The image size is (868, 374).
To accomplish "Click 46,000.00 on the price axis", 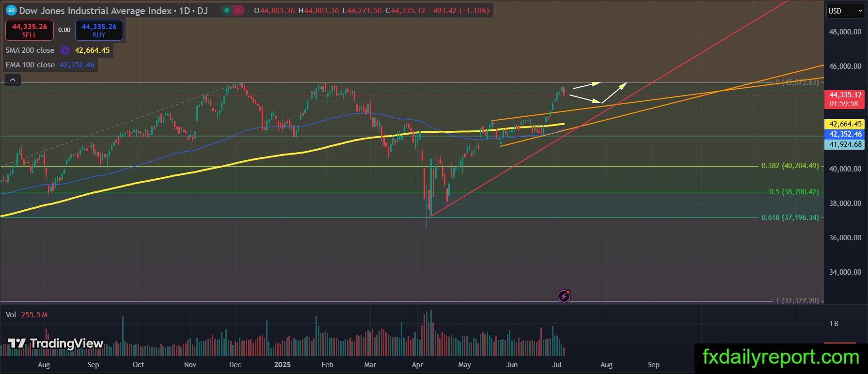I will [845, 66].
